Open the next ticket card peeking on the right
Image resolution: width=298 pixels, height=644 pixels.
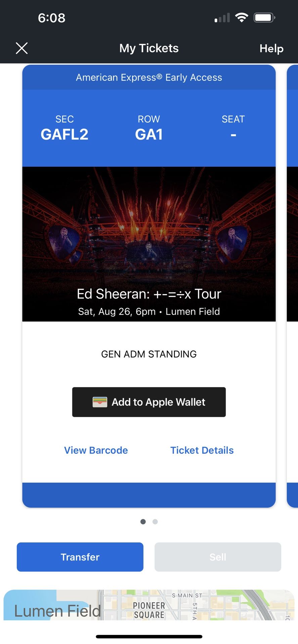click(292, 285)
